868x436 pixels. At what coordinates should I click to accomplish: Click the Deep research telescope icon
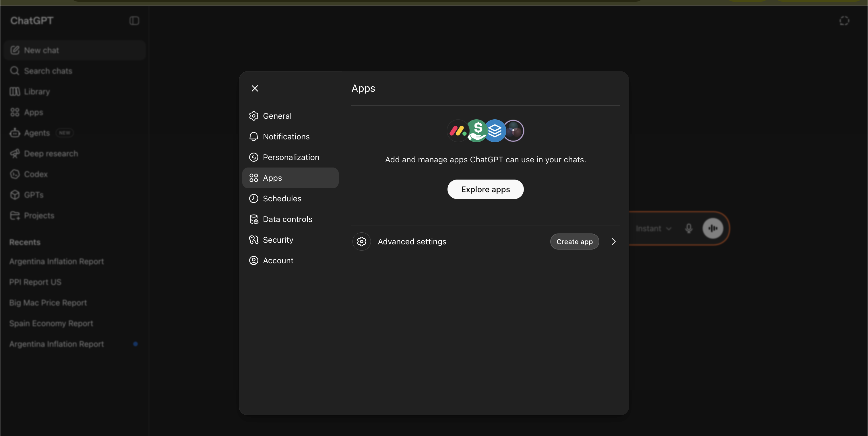tap(15, 153)
